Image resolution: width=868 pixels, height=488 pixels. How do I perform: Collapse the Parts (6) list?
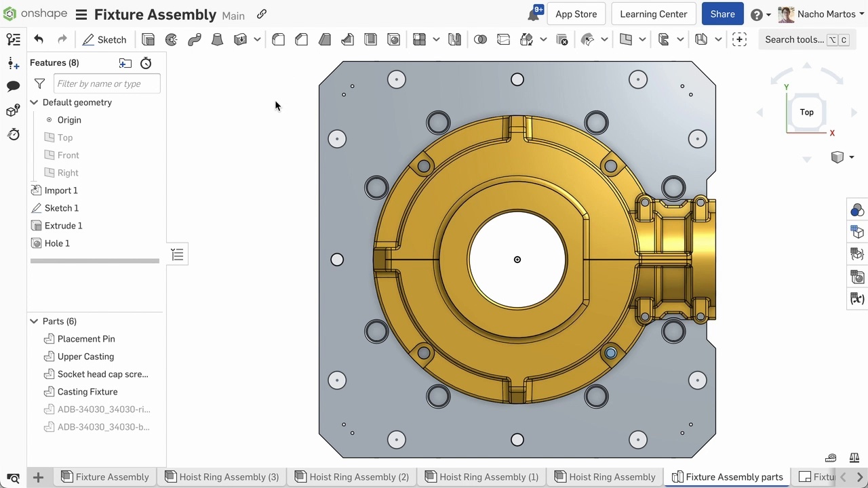(34, 321)
